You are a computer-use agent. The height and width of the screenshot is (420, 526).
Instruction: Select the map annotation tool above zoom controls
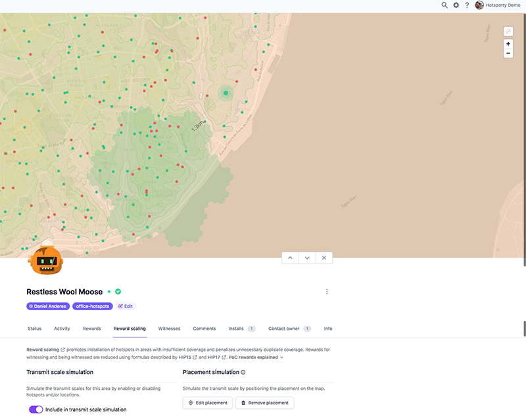click(x=508, y=30)
